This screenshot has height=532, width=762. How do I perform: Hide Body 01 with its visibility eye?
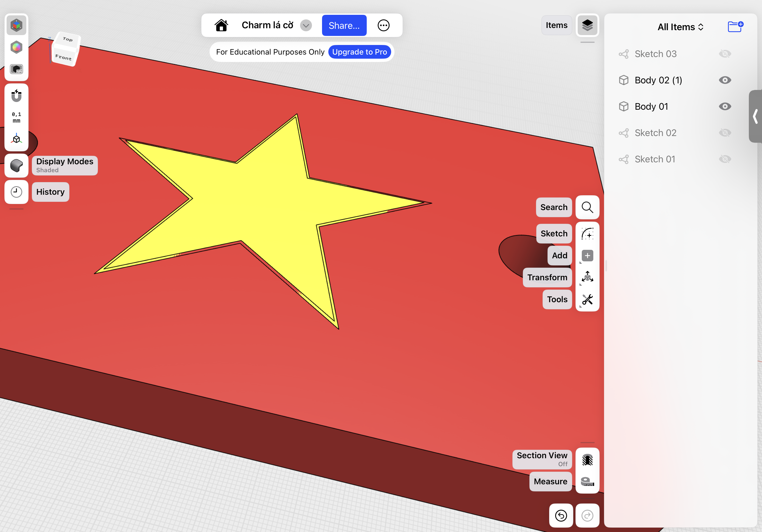(x=725, y=106)
